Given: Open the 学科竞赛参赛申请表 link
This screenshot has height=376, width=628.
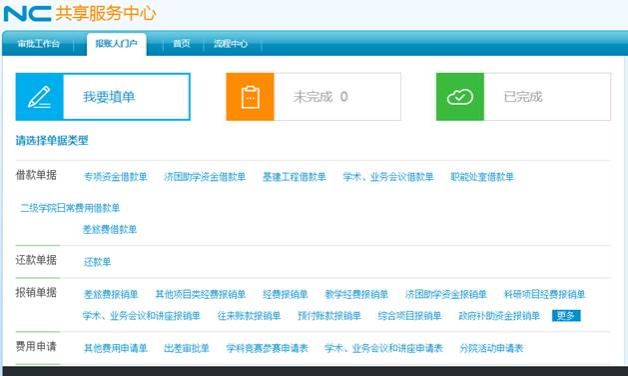Looking at the screenshot, I should (267, 348).
